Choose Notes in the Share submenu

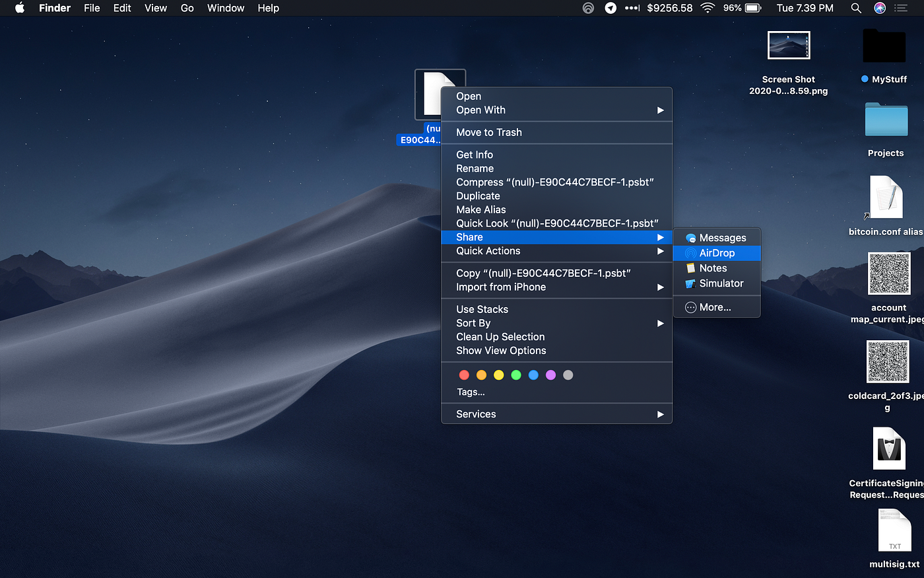click(717, 268)
